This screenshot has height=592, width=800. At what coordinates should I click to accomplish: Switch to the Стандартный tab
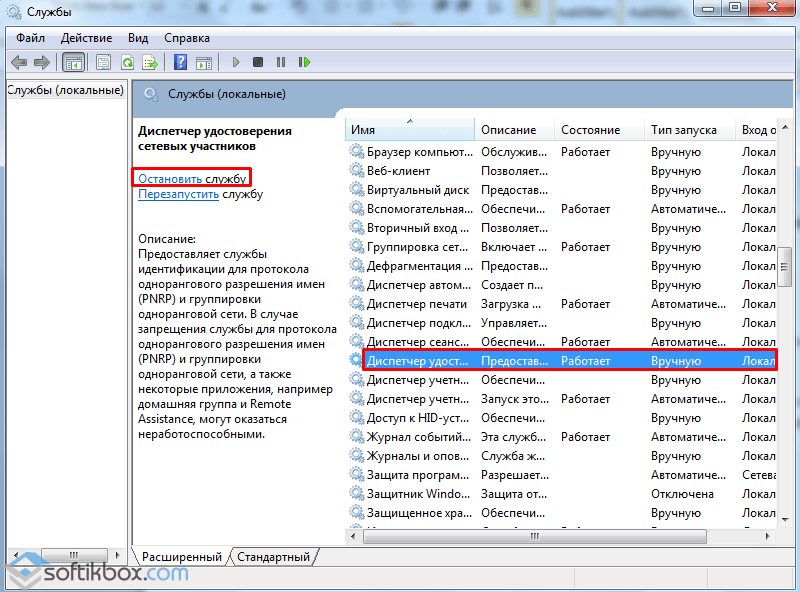(x=273, y=557)
